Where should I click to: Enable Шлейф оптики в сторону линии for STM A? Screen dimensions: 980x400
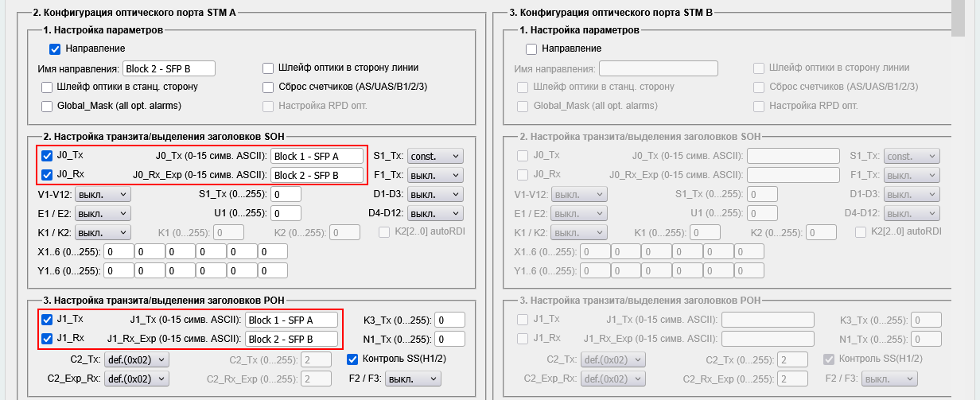[x=268, y=68]
